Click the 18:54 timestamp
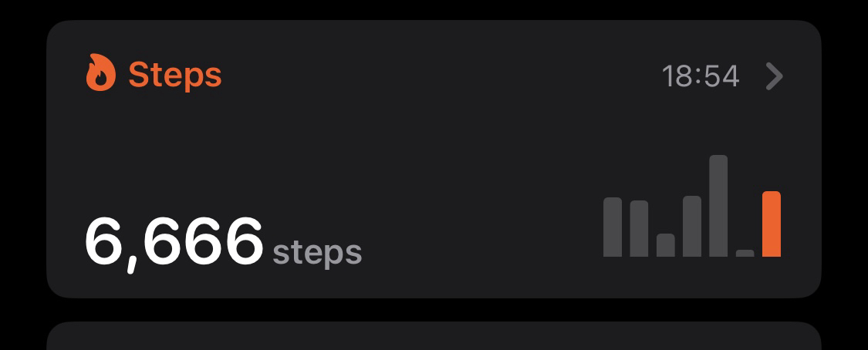This screenshot has height=350, width=868. pos(701,76)
